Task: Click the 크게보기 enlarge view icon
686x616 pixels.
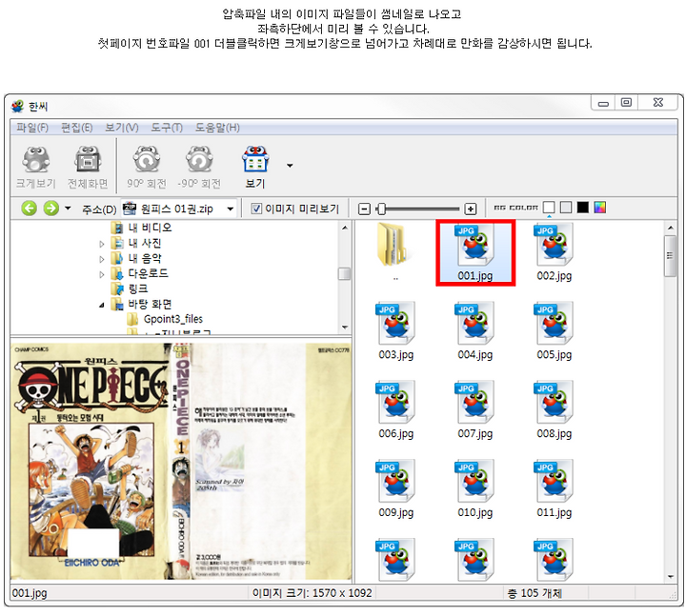Action: click(36, 160)
